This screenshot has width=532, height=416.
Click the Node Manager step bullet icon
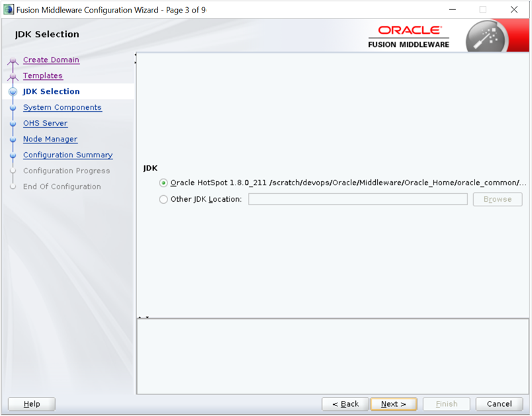pyautogui.click(x=13, y=140)
